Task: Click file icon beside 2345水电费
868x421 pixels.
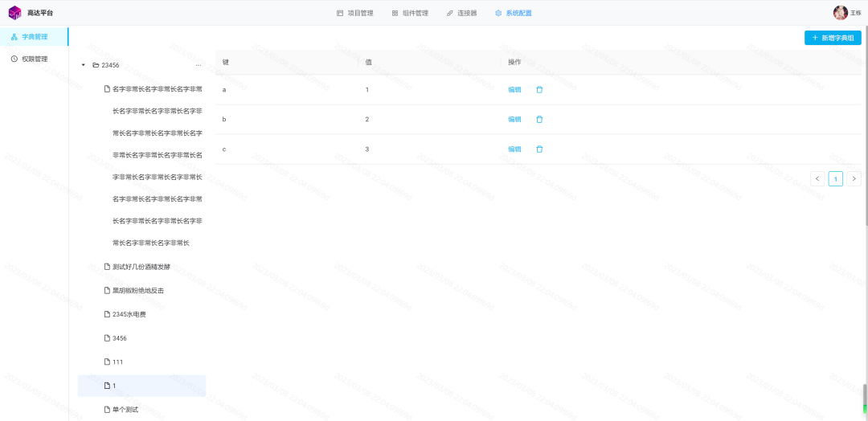Action: coord(108,314)
